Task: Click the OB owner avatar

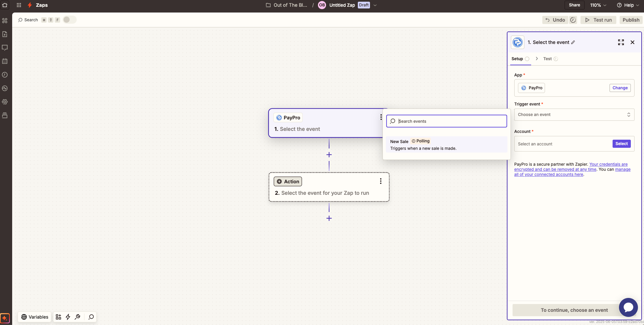Action: click(x=322, y=5)
